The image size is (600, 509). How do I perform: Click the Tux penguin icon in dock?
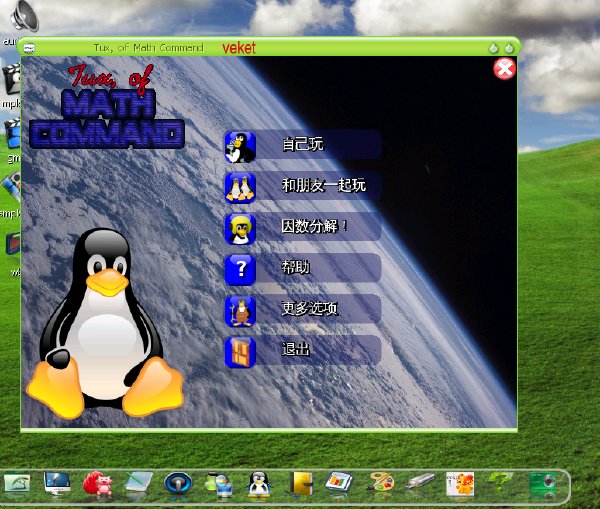pos(259,484)
